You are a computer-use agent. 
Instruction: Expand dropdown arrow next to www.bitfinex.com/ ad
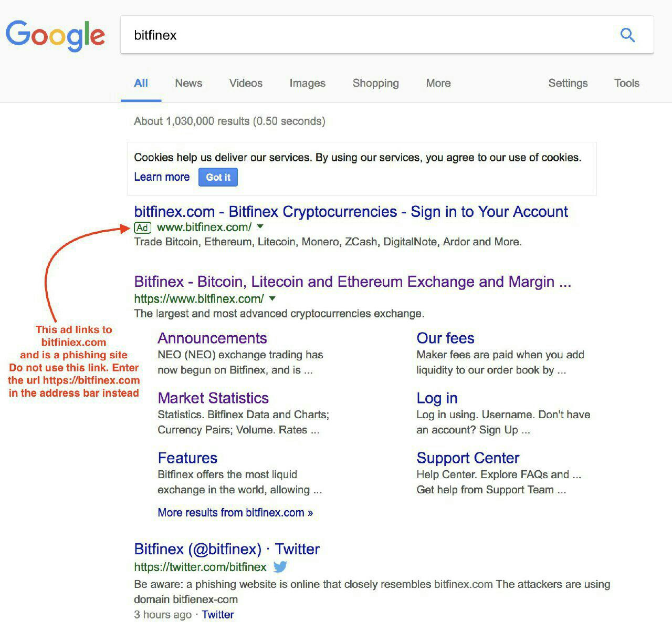pos(260,227)
